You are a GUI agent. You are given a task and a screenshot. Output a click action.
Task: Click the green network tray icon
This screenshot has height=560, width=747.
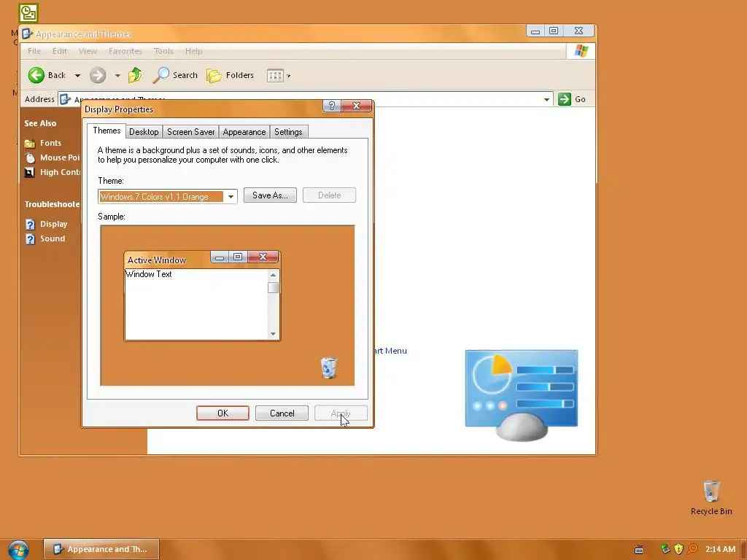click(665, 548)
